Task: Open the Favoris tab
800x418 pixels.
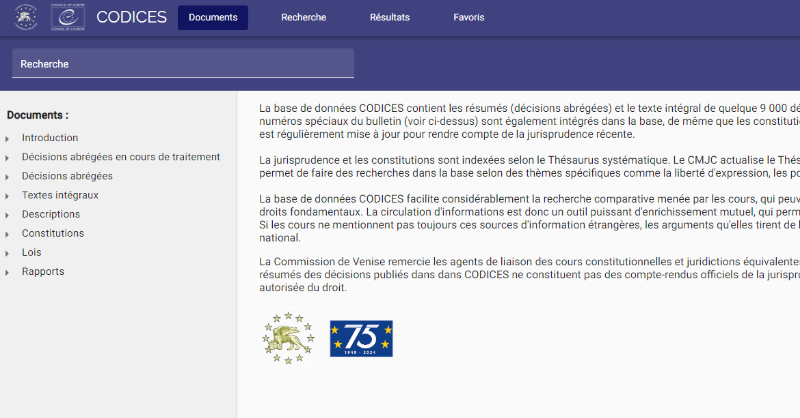Action: (469, 17)
